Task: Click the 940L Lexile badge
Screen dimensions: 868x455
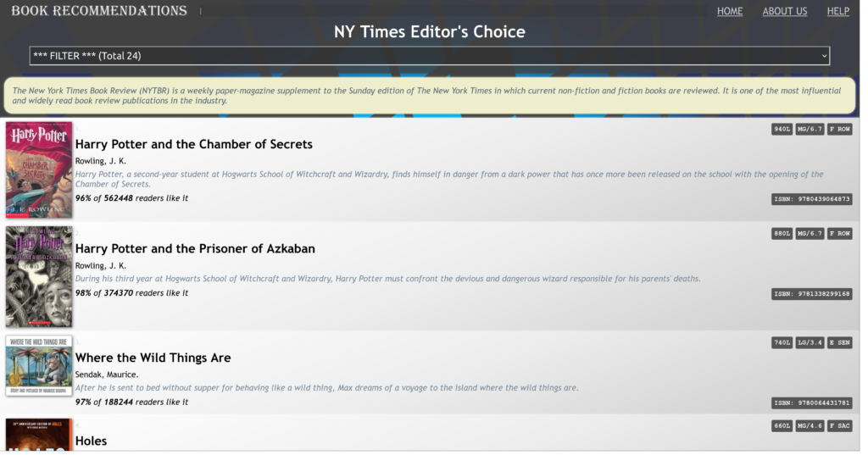Action: (x=782, y=130)
